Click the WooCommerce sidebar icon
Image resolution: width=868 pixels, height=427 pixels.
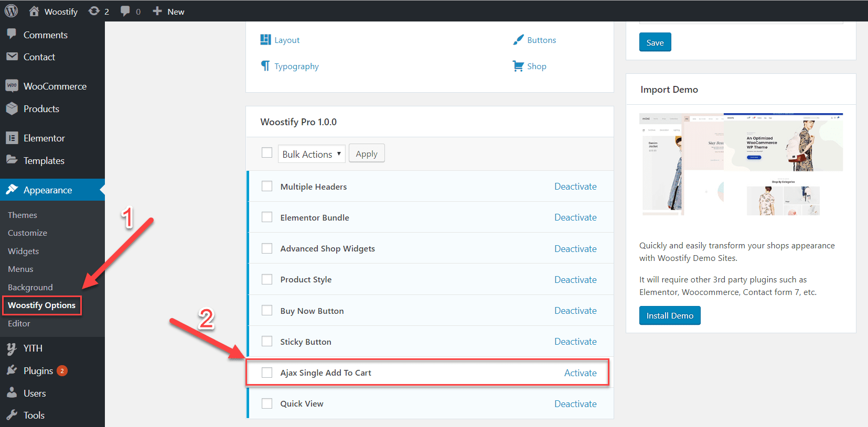click(12, 85)
